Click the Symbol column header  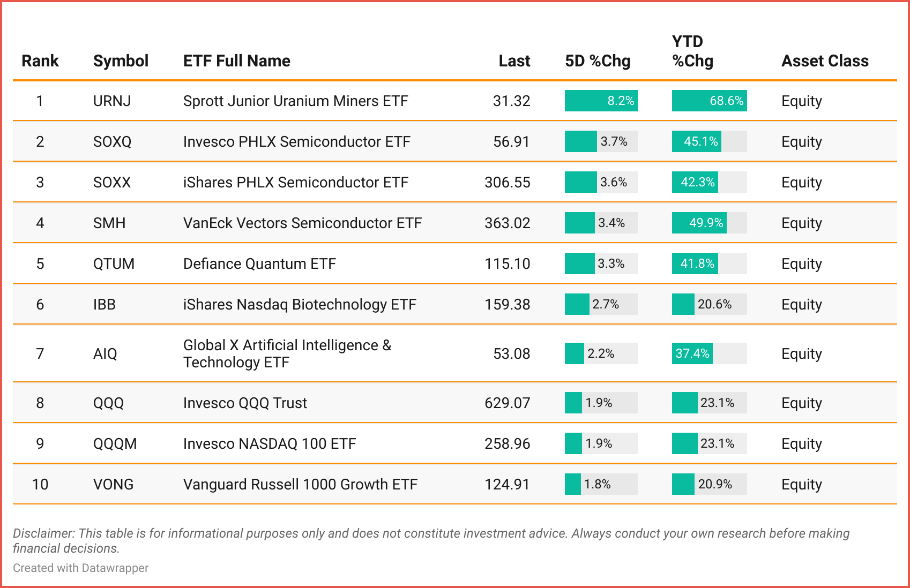121,61
